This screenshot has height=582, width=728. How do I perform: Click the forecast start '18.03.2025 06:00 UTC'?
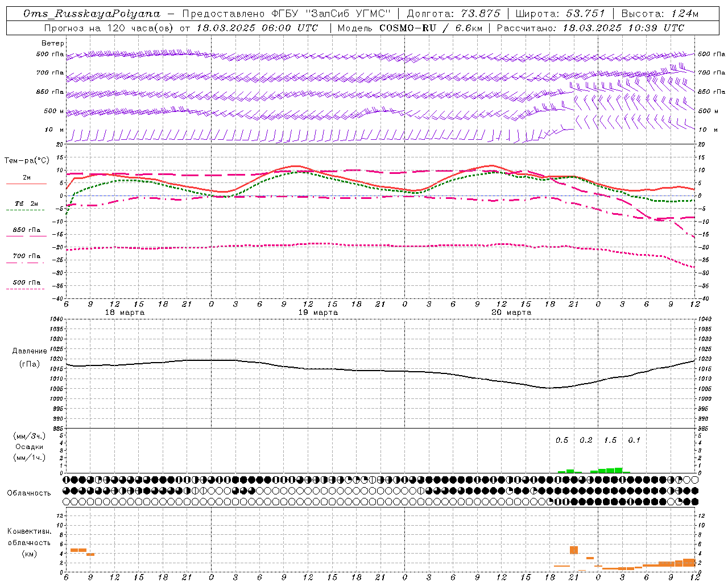click(257, 28)
